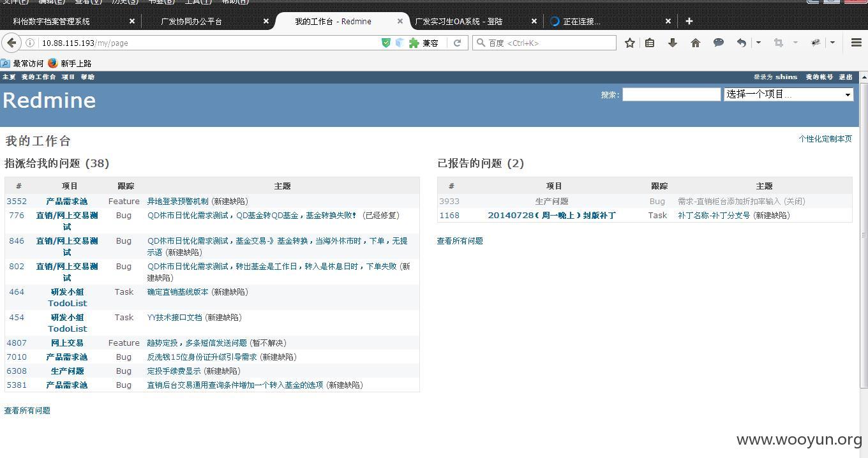Open issue 补丁名称-补丁分支号
This screenshot has height=458, width=868.
coord(714,215)
